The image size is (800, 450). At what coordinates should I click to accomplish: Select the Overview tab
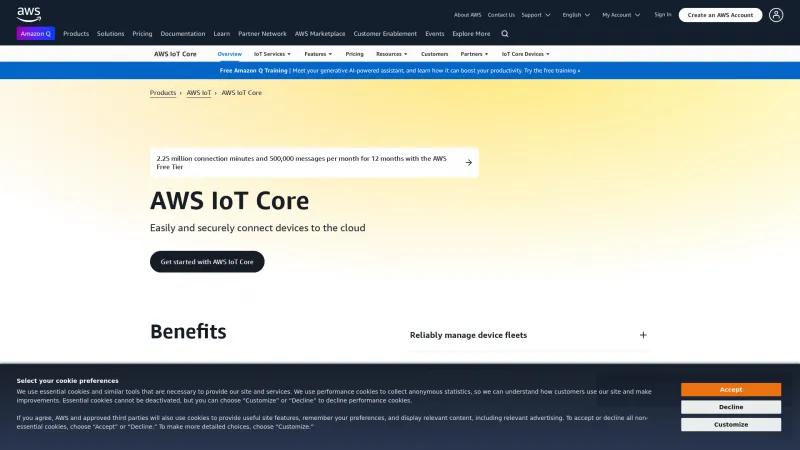(x=230, y=54)
